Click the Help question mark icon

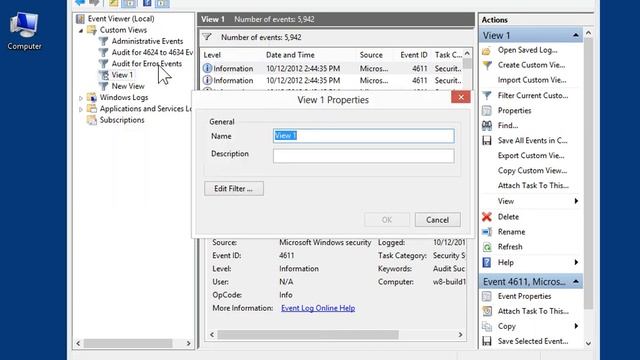[x=487, y=262]
